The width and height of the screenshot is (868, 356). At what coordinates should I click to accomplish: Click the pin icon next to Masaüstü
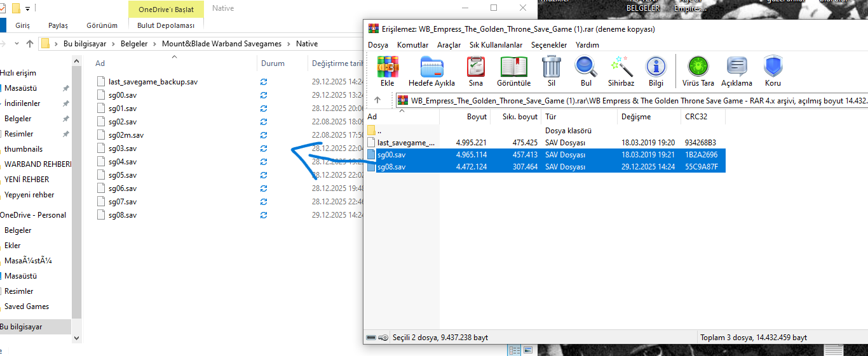tap(65, 88)
